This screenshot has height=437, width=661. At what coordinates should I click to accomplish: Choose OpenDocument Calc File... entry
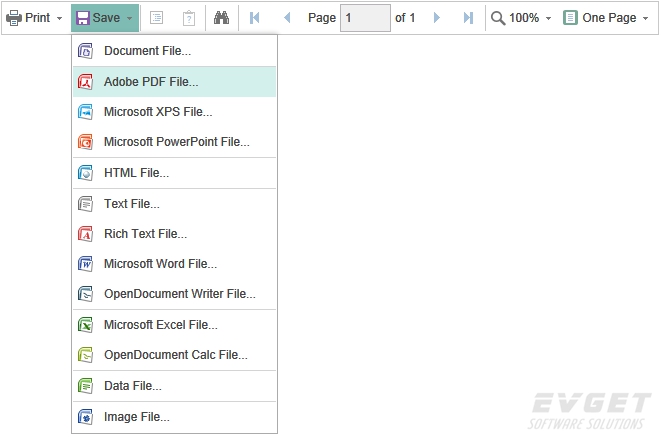tap(175, 355)
